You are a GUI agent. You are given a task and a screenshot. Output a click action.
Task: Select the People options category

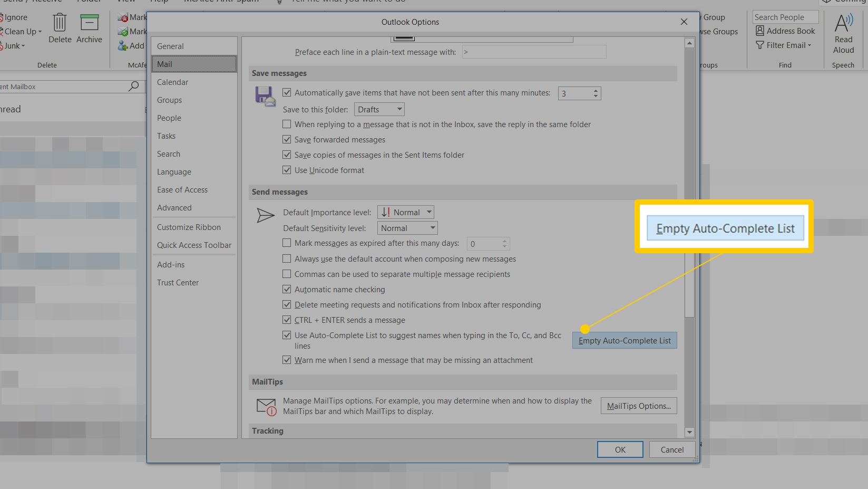tap(194, 118)
